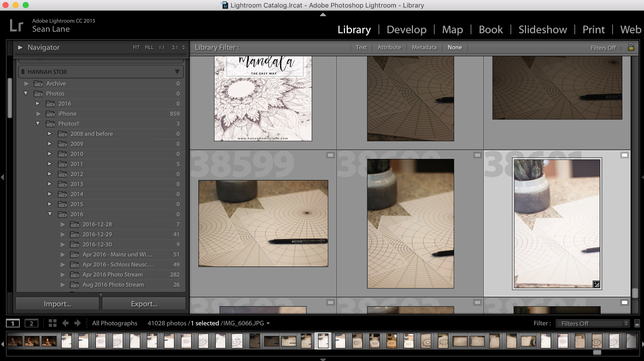Switch to grid view icon
This screenshot has height=361, width=644.
(x=52, y=323)
